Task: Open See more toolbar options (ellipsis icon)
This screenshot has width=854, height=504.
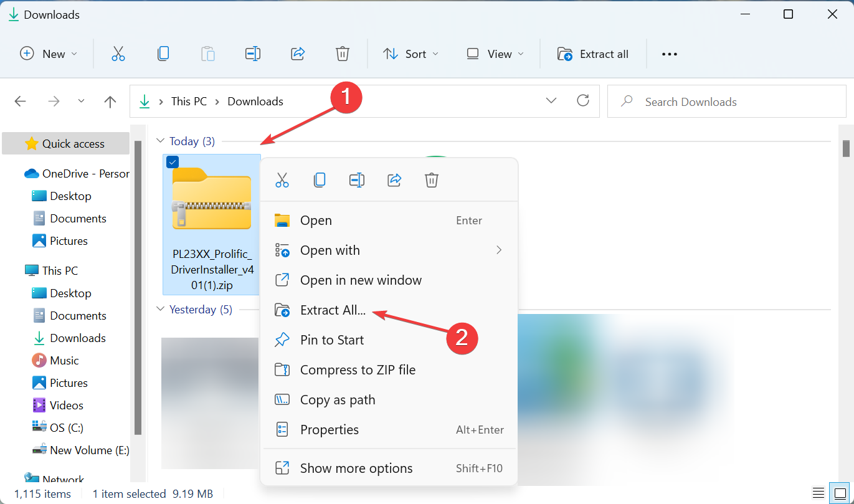Action: click(x=669, y=54)
